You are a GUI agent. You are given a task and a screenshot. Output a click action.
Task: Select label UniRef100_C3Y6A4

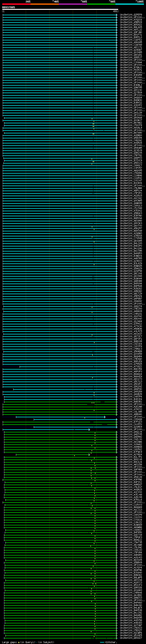(x=131, y=63)
